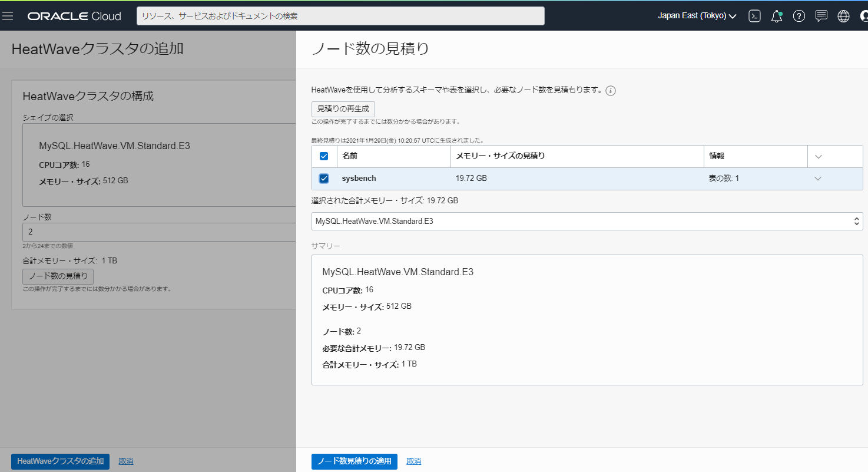Open the support chat icon

click(x=821, y=16)
